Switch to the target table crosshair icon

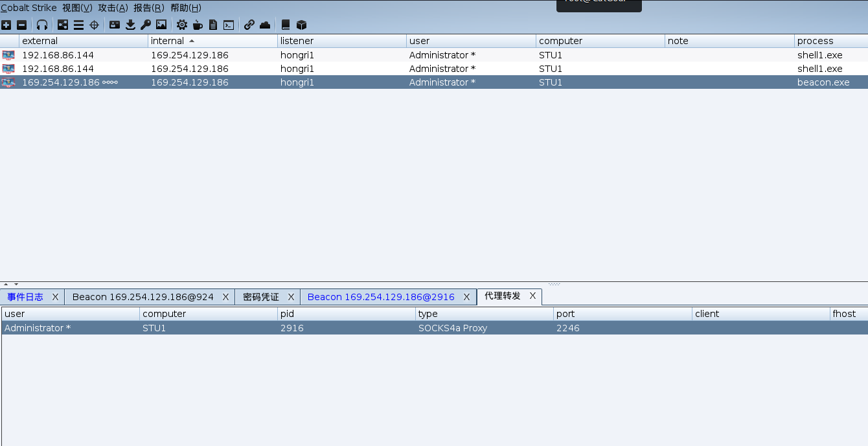point(94,25)
